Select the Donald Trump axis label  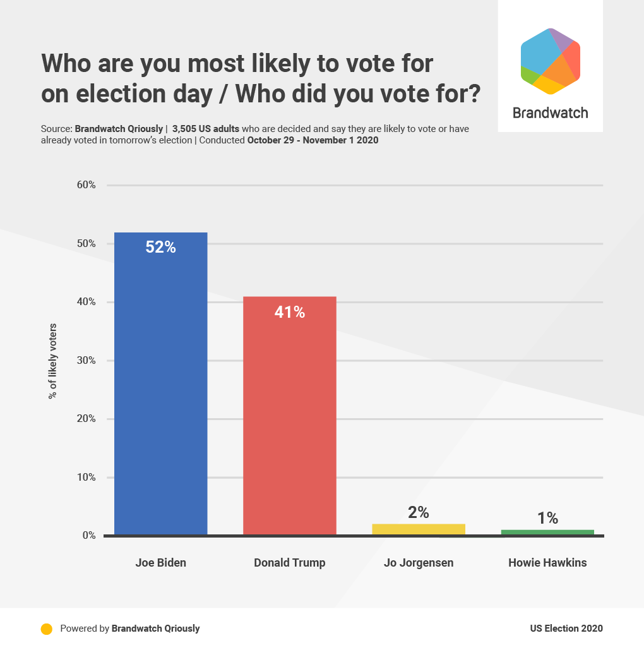coord(290,562)
